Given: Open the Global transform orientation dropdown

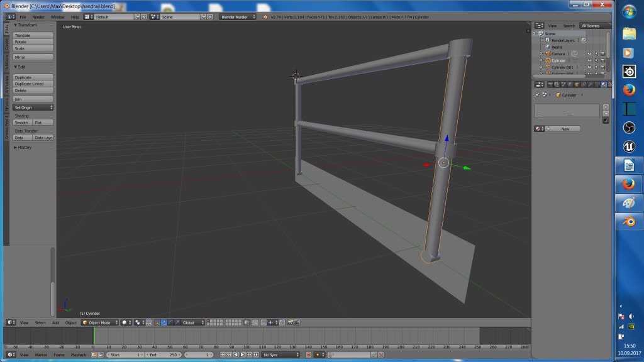Looking at the screenshot, I should click(x=191, y=322).
